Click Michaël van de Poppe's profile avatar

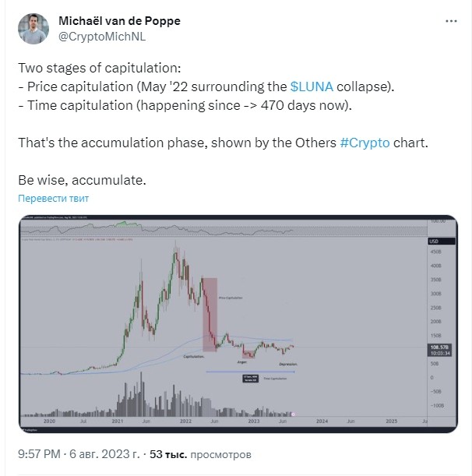(33, 29)
